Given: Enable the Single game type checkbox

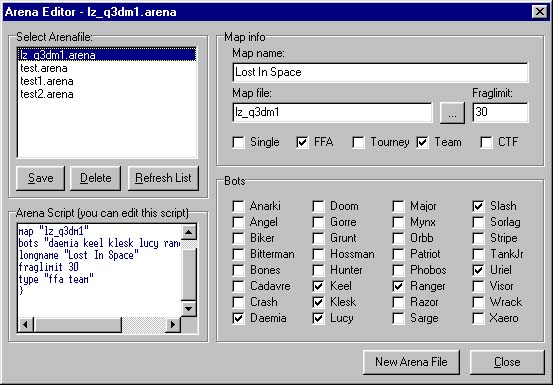Looking at the screenshot, I should pos(239,143).
